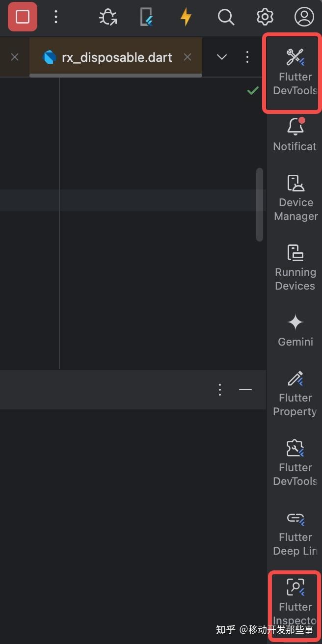Viewport: 322px width, 644px height.
Task: Click the green analysis checkmark in the editor
Action: pyautogui.click(x=252, y=90)
